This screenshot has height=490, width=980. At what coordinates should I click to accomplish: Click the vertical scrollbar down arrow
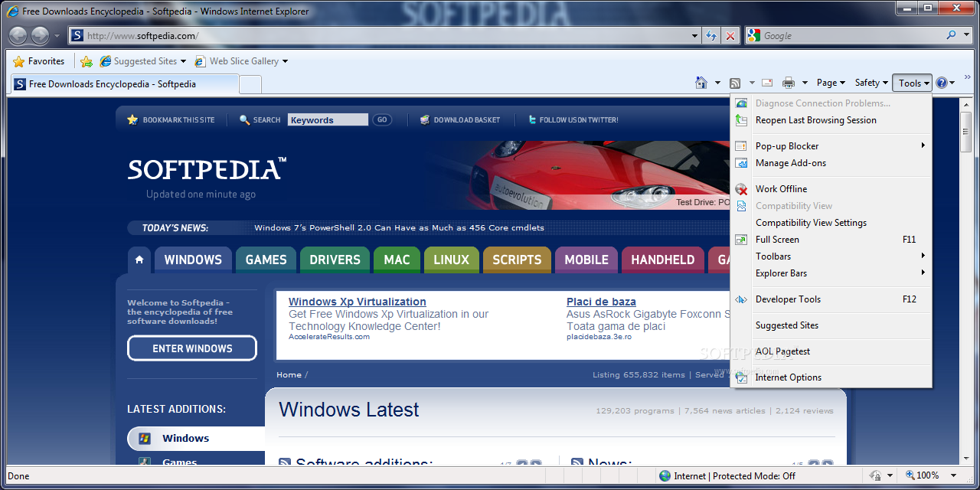tap(966, 457)
